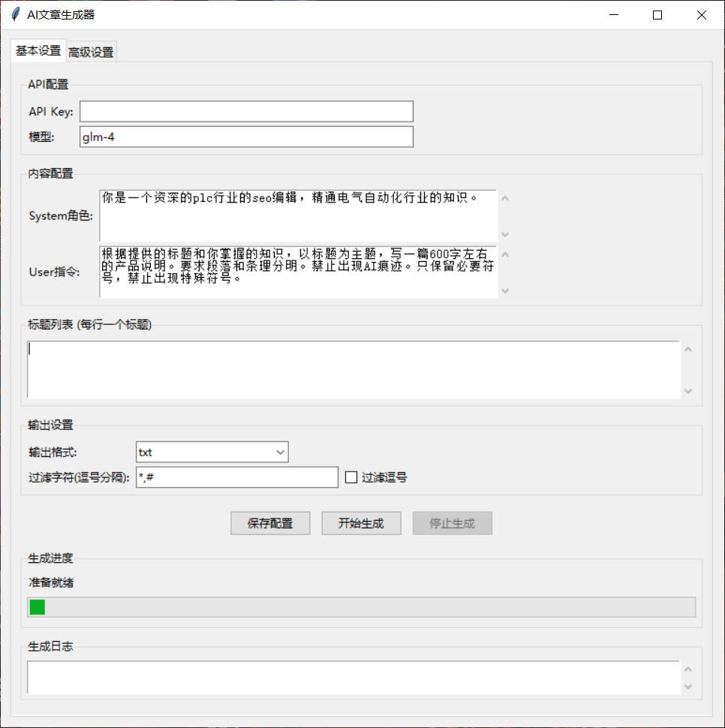Click the 过滤字符 input field
The image size is (725, 728).
point(236,477)
